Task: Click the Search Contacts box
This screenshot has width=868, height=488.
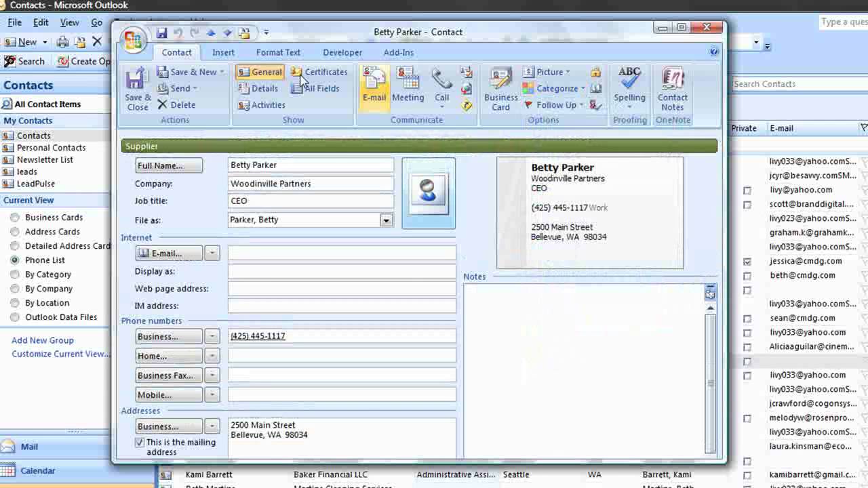Action: [x=800, y=84]
